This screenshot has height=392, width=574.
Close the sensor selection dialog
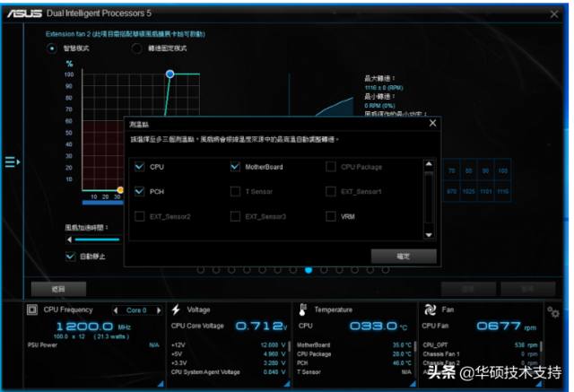432,123
